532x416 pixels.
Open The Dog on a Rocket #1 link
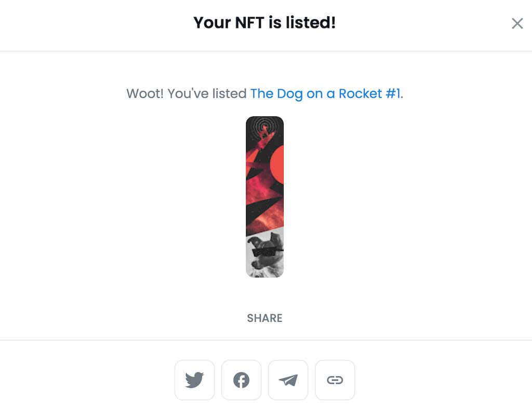point(325,93)
